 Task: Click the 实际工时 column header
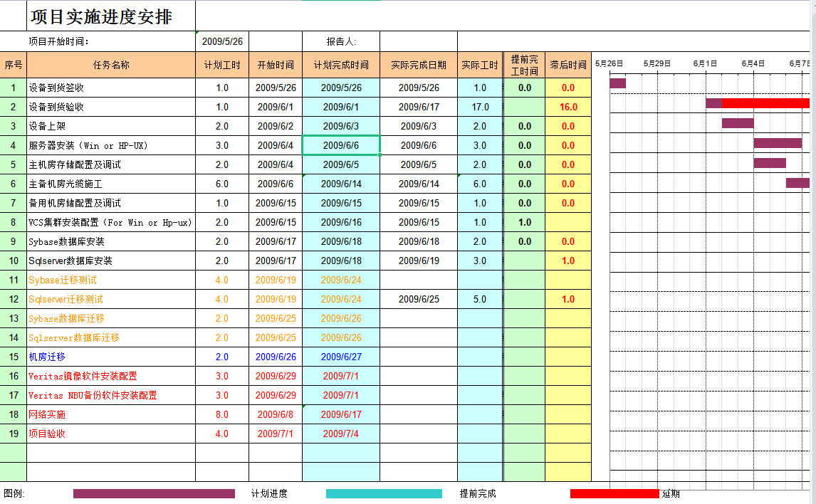click(x=480, y=65)
